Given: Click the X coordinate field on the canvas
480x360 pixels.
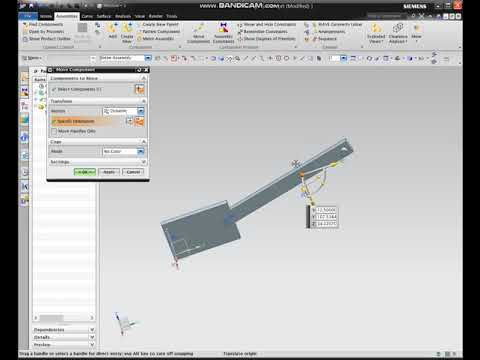Looking at the screenshot, I should (x=326, y=210).
